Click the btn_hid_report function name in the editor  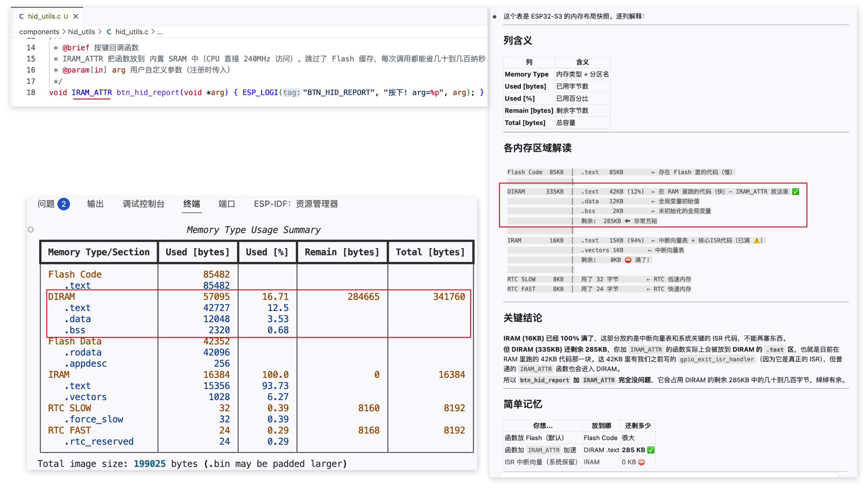[148, 93]
